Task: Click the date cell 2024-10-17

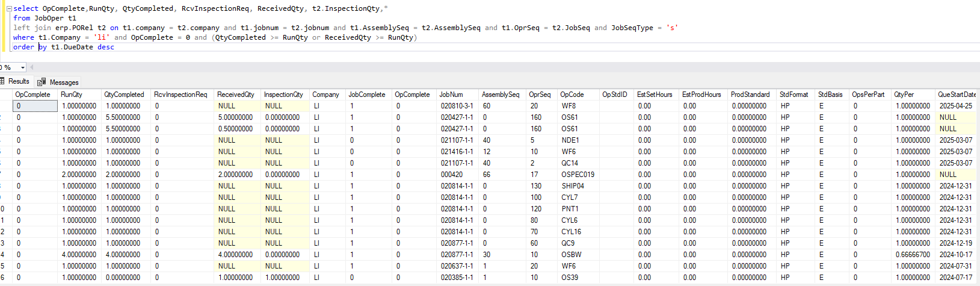Action: point(957,255)
